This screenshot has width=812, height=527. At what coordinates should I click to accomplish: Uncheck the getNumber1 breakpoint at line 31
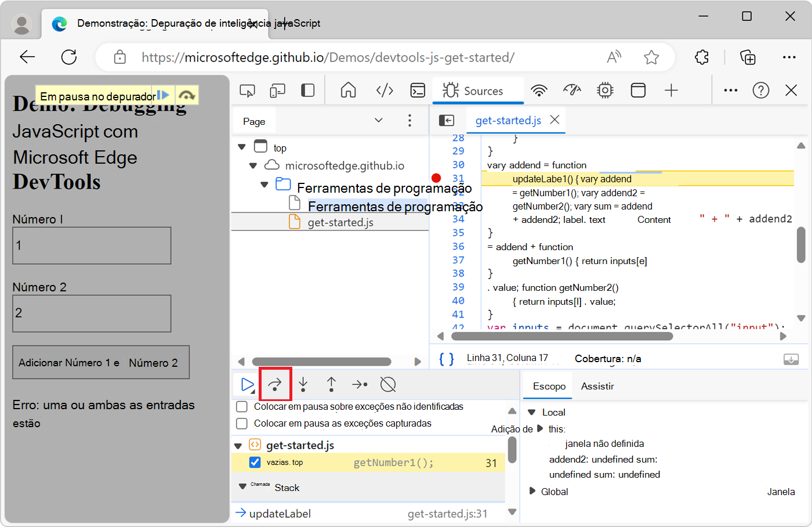(x=255, y=463)
